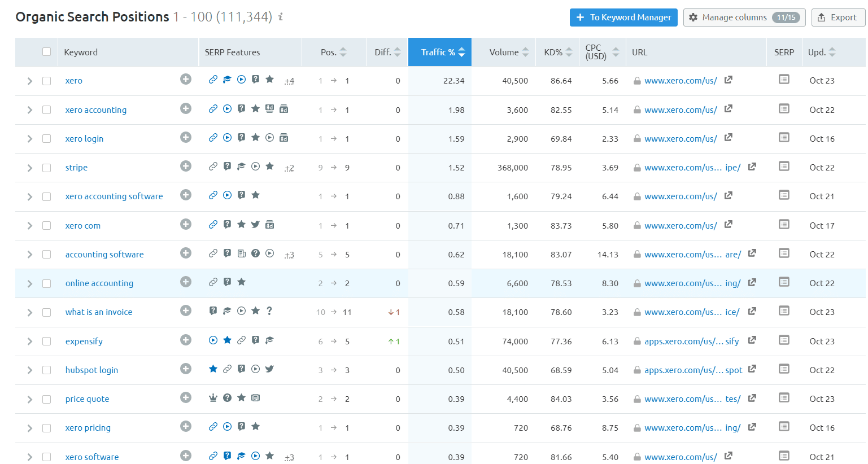Expand the hubspot login row

[x=29, y=370]
